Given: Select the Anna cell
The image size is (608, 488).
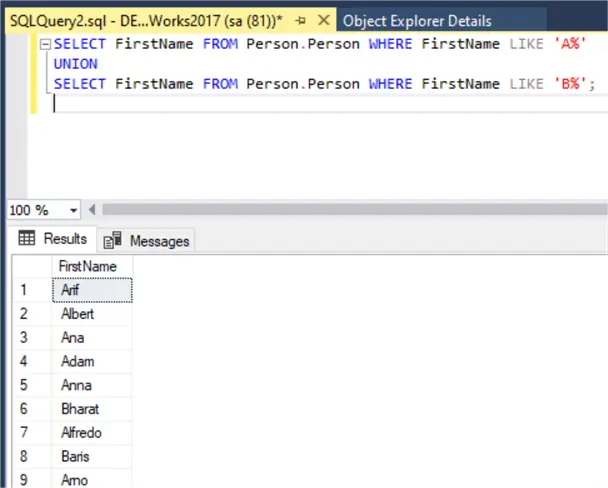Looking at the screenshot, I should (x=92, y=385).
